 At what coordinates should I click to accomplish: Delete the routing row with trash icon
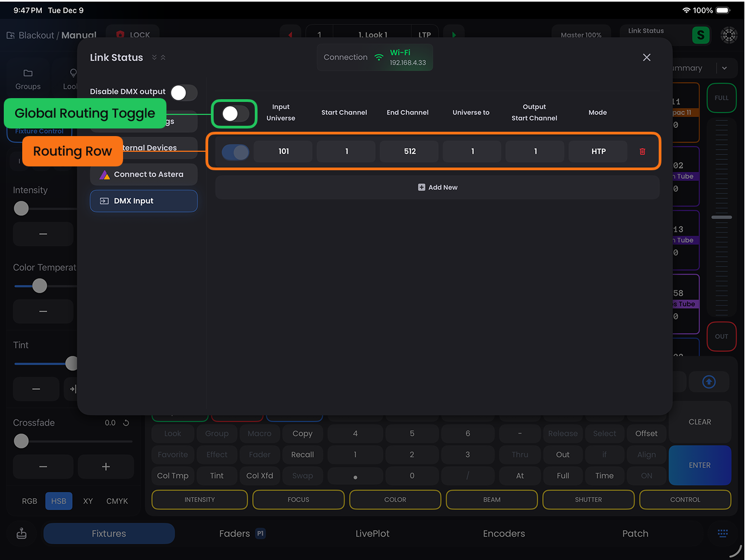point(642,151)
